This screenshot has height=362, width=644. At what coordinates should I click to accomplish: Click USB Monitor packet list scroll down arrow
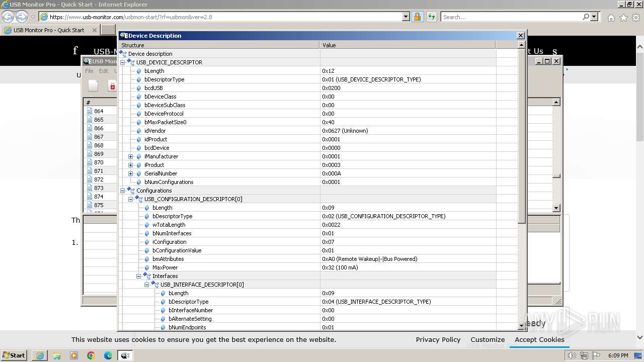pos(556,208)
